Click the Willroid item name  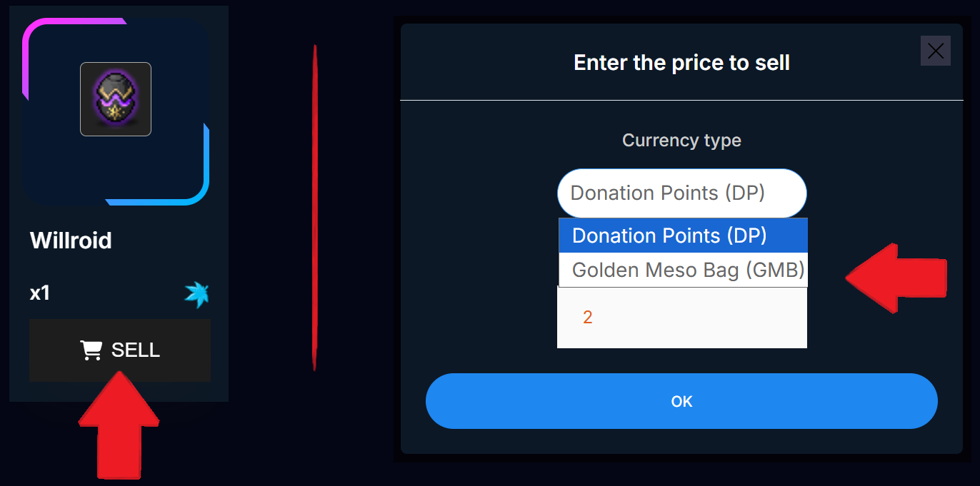click(71, 241)
